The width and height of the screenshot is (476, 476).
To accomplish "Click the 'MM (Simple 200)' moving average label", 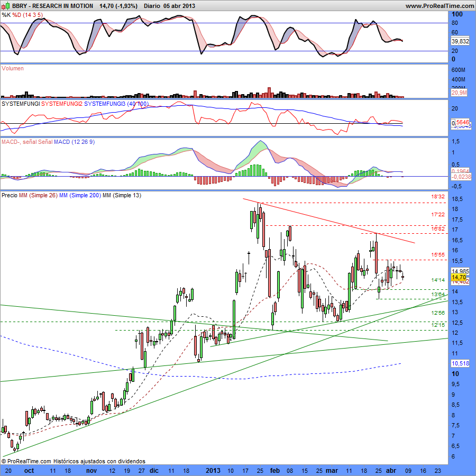I will pos(80,195).
